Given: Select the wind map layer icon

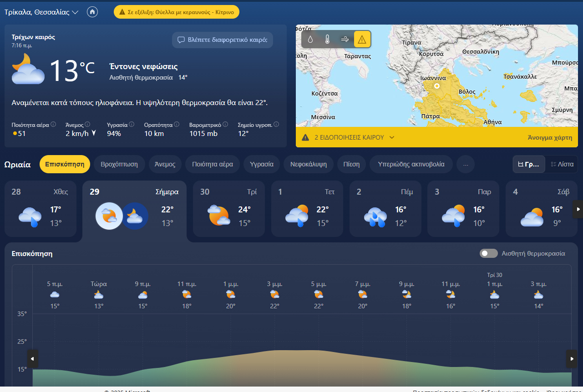Looking at the screenshot, I should (345, 40).
